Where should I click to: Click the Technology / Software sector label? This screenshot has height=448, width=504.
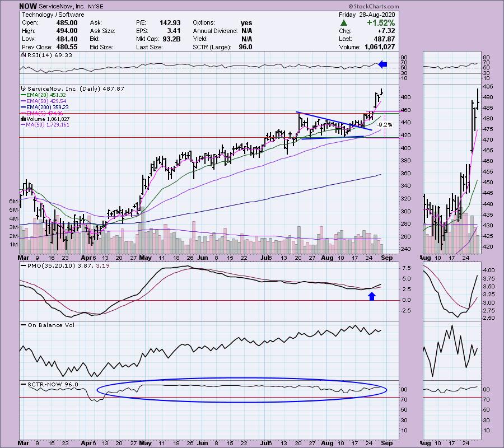[53, 15]
